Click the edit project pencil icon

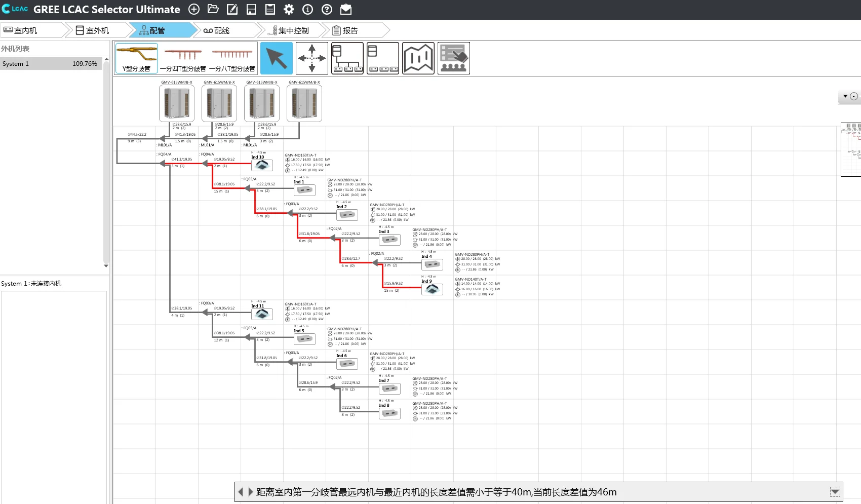(232, 9)
